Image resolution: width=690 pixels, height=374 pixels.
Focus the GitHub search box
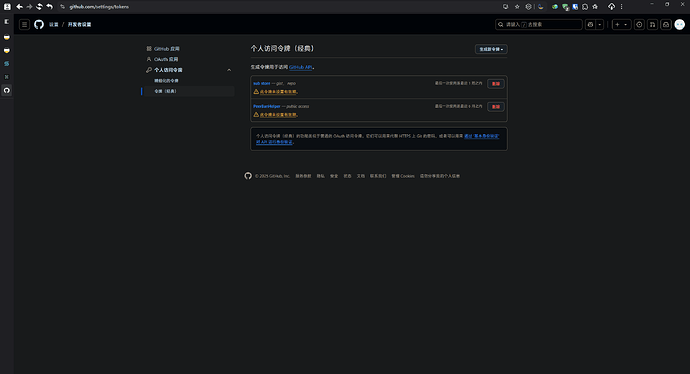click(539, 25)
